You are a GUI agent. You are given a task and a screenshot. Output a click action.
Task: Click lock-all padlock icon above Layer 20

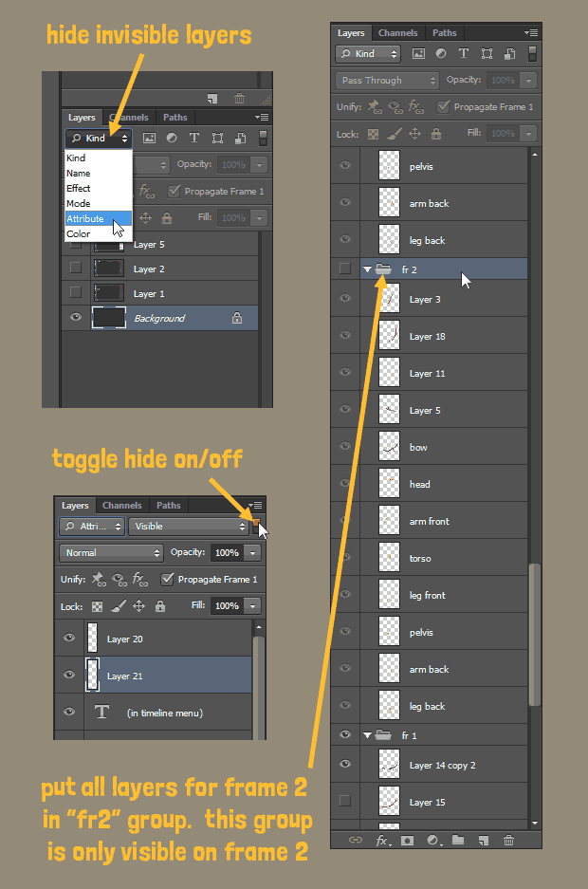point(159,605)
